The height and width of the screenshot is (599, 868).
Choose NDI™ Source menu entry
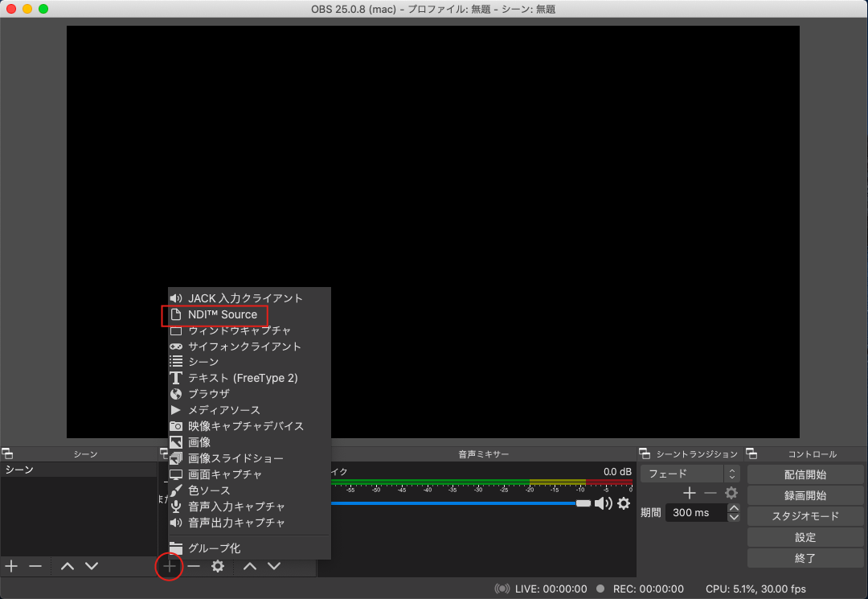[x=249, y=314]
